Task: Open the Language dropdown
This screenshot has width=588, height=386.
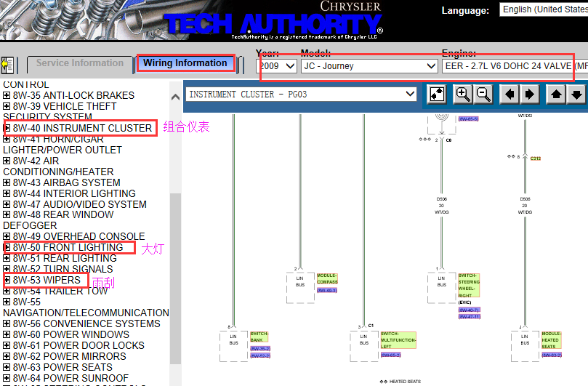Action: tap(544, 9)
